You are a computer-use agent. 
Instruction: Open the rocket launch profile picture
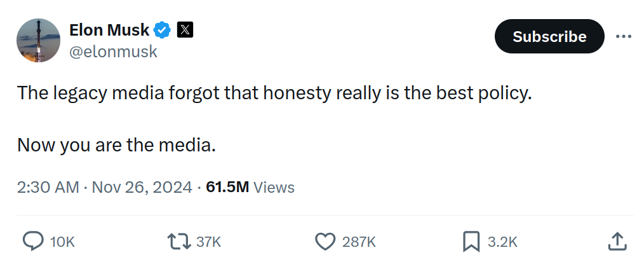coord(38,40)
